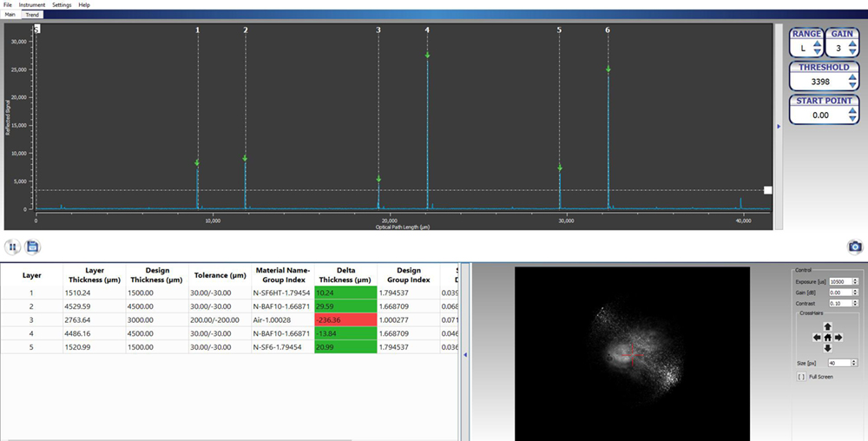The width and height of the screenshot is (868, 441).
Task: Move crosshair up with the up arrow
Action: 828,327
